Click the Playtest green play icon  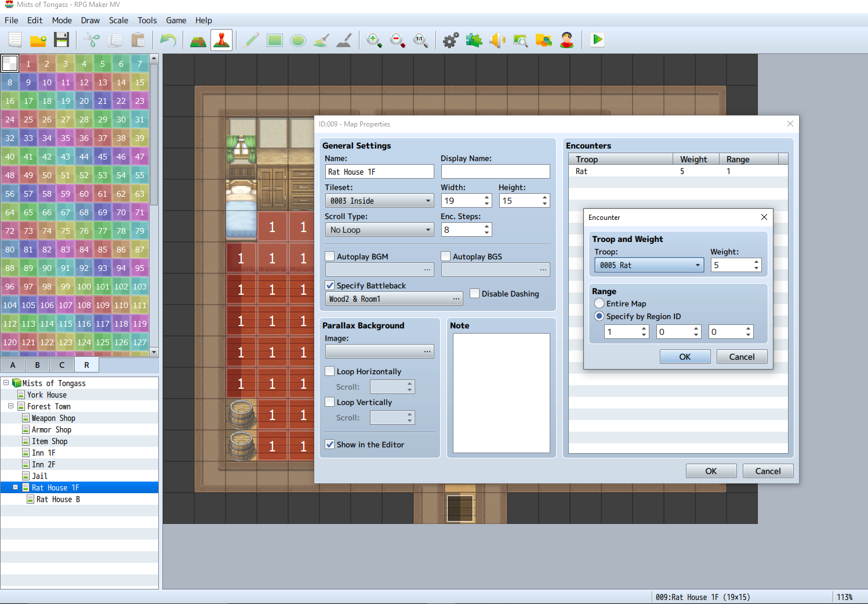[597, 40]
